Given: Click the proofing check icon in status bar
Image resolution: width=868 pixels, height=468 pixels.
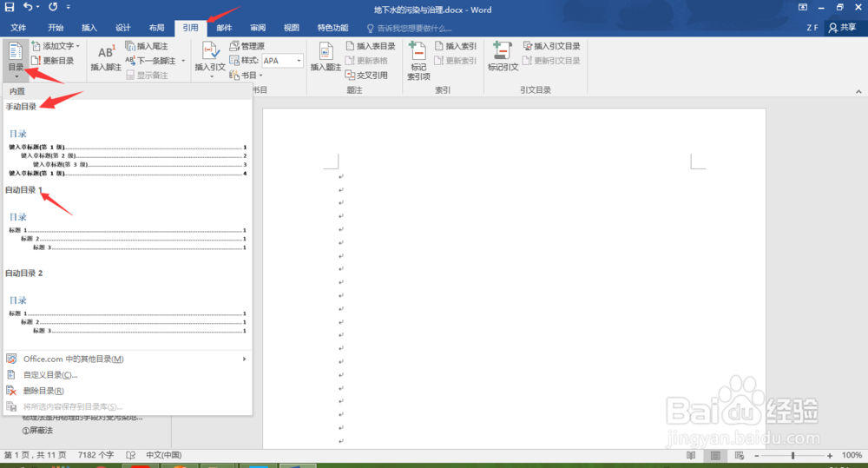Looking at the screenshot, I should point(131,455).
